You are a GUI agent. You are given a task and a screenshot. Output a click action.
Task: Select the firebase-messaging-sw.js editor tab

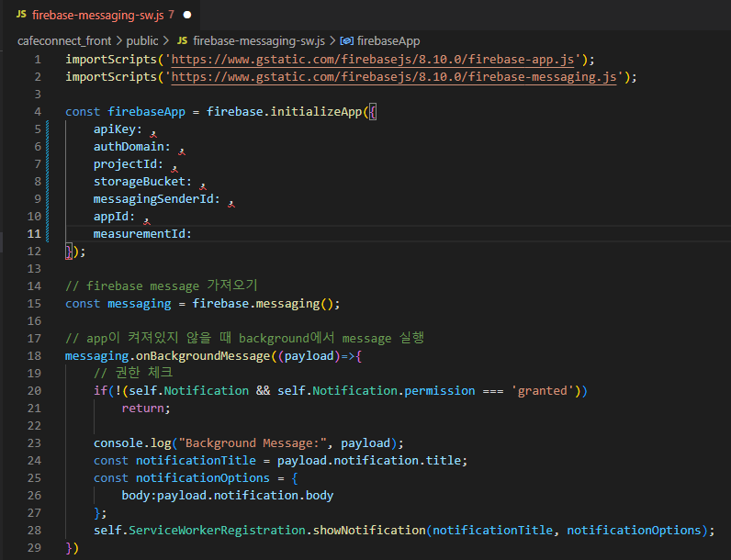click(104, 15)
